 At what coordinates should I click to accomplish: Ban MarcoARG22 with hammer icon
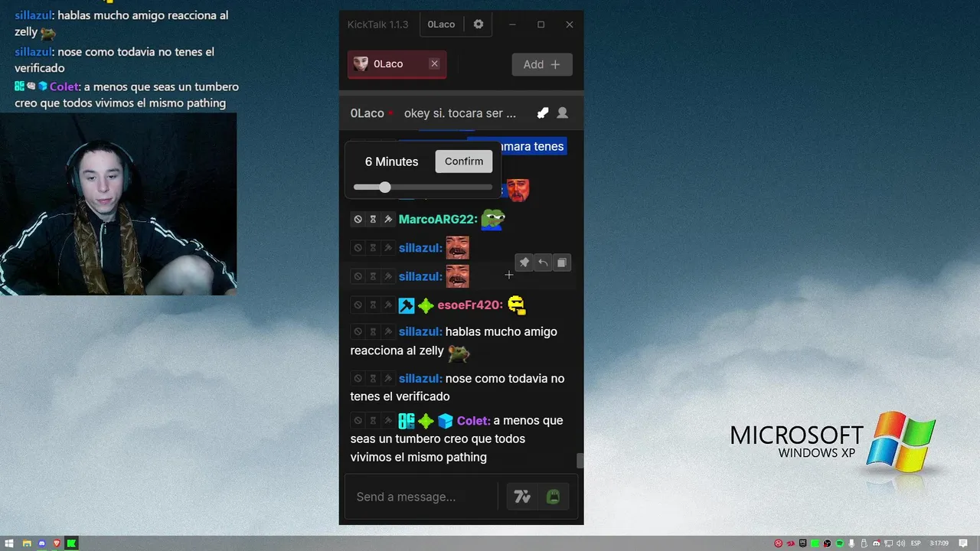click(388, 220)
